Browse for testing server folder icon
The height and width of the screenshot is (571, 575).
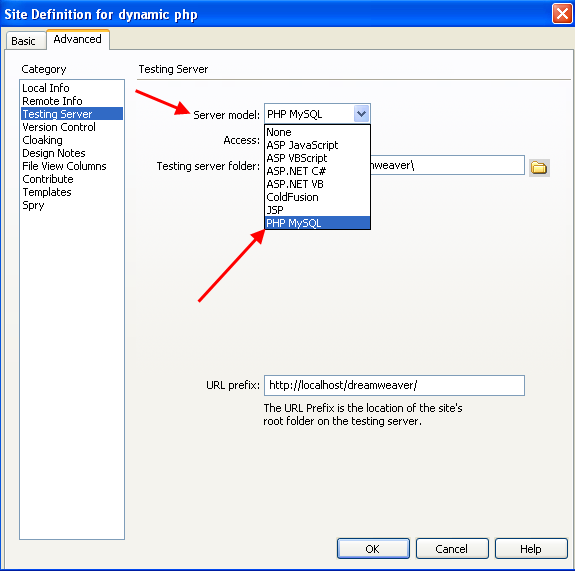539,168
